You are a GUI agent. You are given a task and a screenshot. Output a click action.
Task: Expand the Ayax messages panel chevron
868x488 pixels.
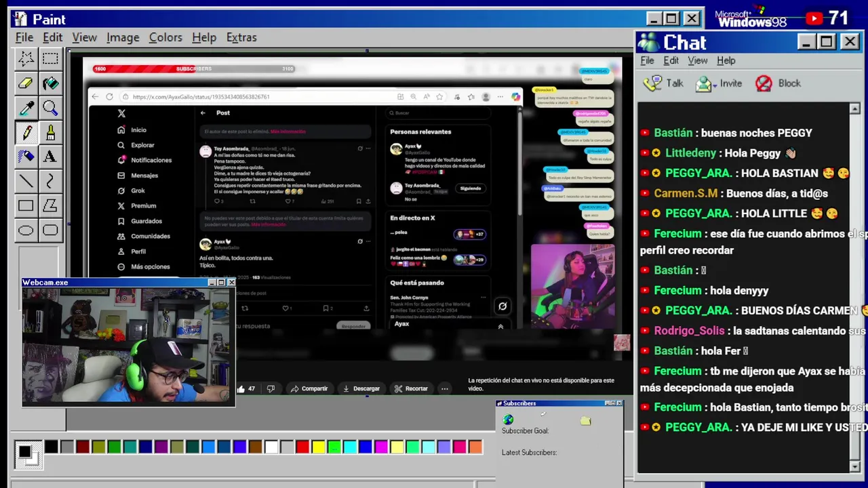[500, 327]
